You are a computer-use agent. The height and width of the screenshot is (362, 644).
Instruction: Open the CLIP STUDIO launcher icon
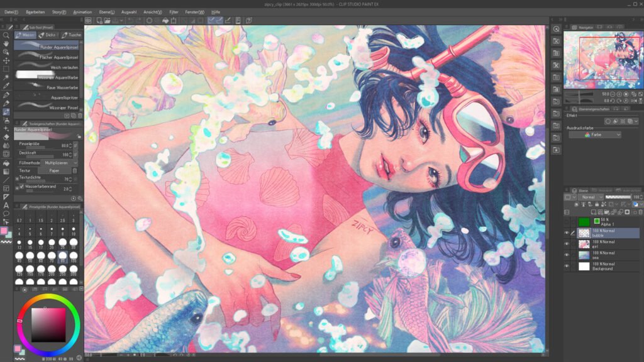pyautogui.click(x=88, y=21)
